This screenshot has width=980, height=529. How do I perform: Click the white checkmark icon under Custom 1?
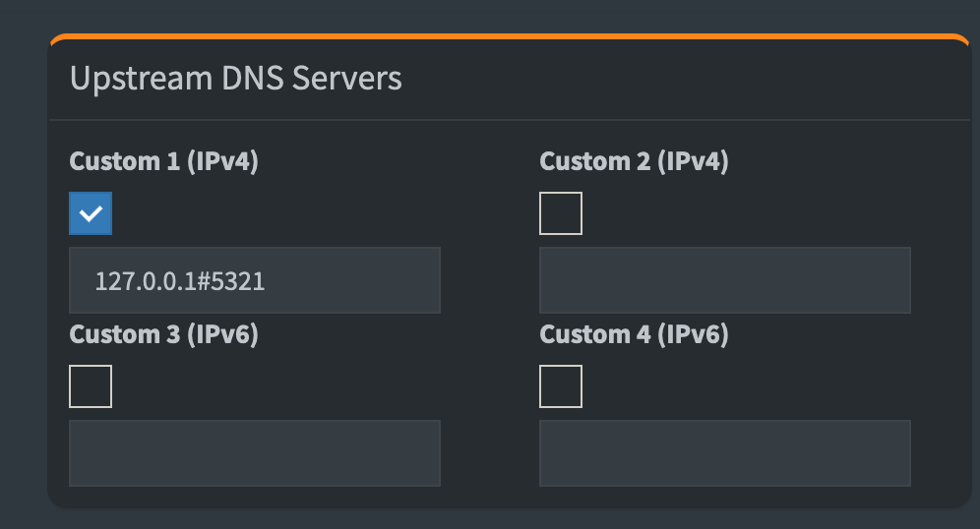pyautogui.click(x=91, y=213)
